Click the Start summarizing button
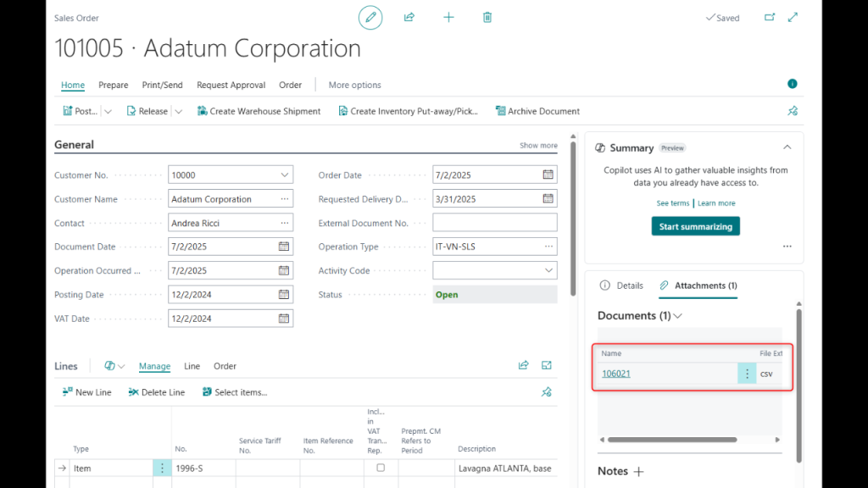The height and width of the screenshot is (488, 868). click(695, 226)
